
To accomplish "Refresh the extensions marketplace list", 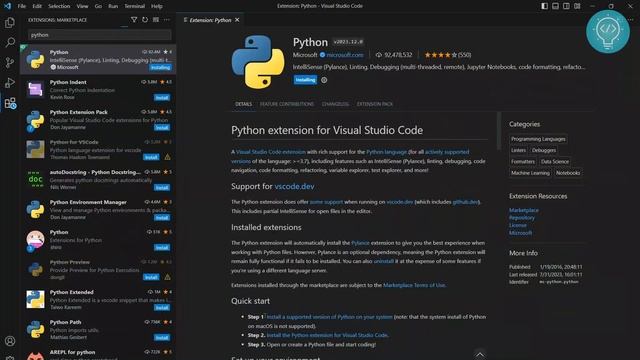I will (x=145, y=20).
